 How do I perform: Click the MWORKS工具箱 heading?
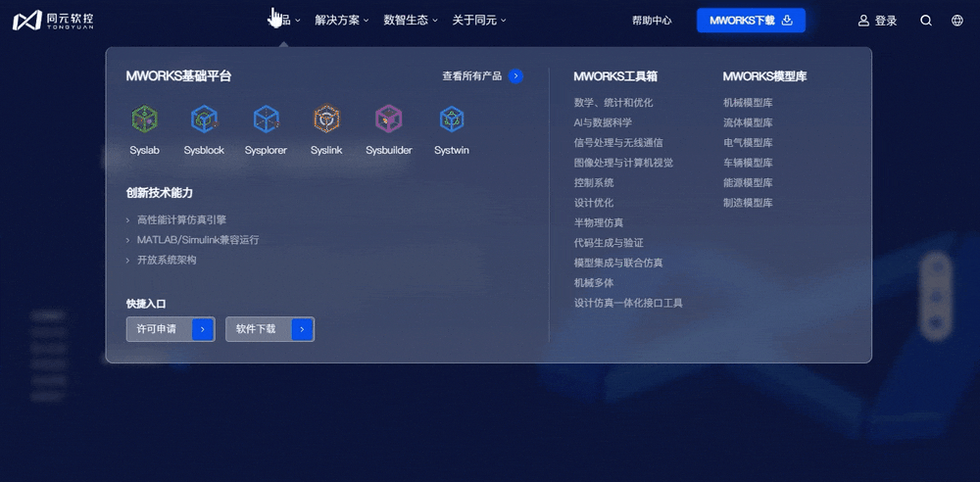pos(615,76)
